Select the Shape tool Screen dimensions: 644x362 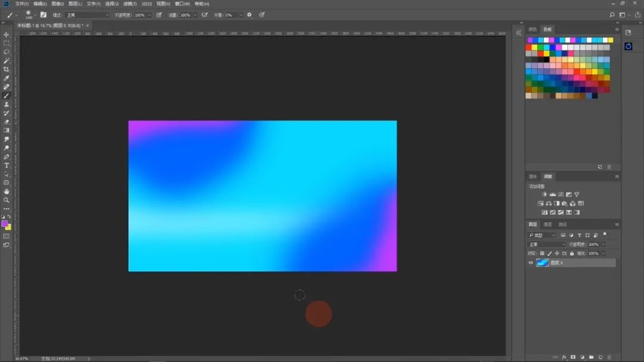click(x=6, y=183)
